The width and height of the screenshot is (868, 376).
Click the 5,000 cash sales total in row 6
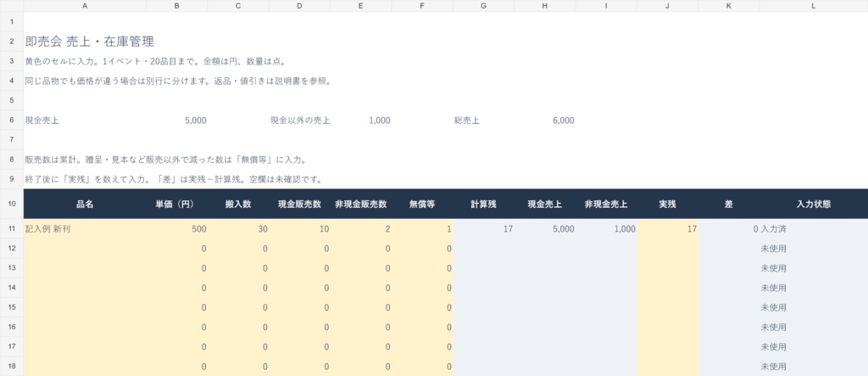tap(196, 121)
